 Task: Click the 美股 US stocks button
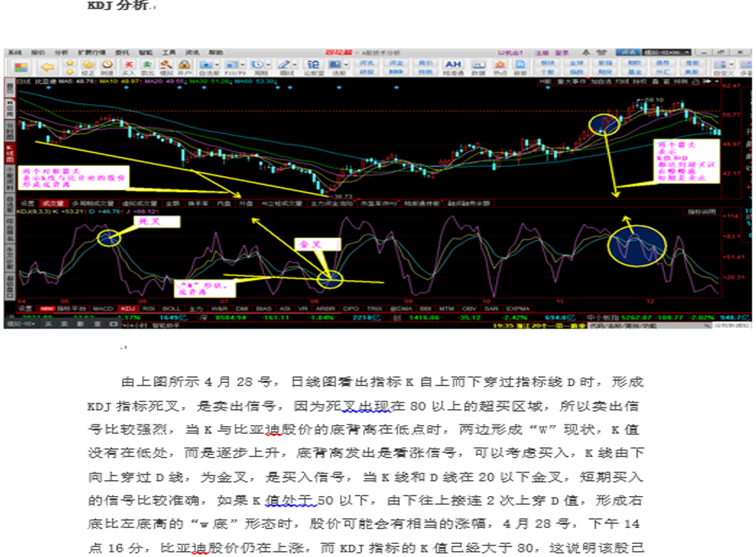(692, 72)
